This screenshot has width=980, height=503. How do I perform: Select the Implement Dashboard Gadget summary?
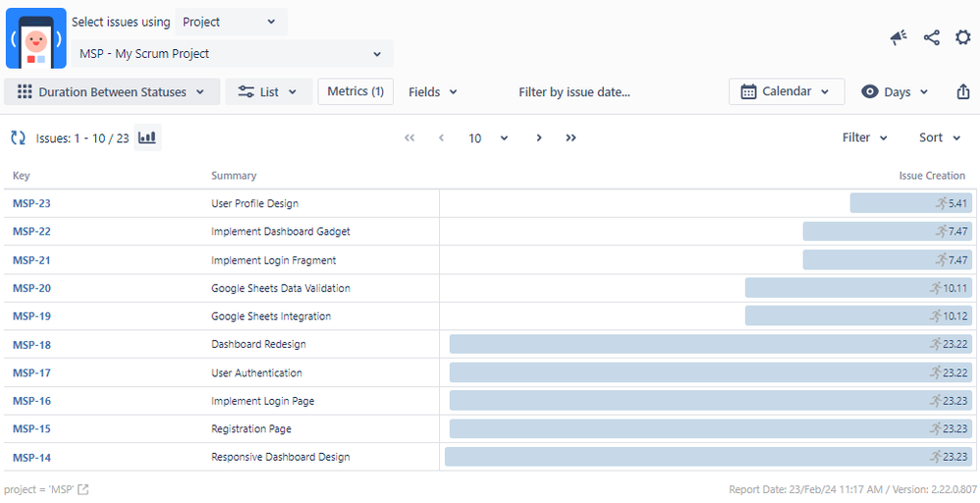click(281, 232)
